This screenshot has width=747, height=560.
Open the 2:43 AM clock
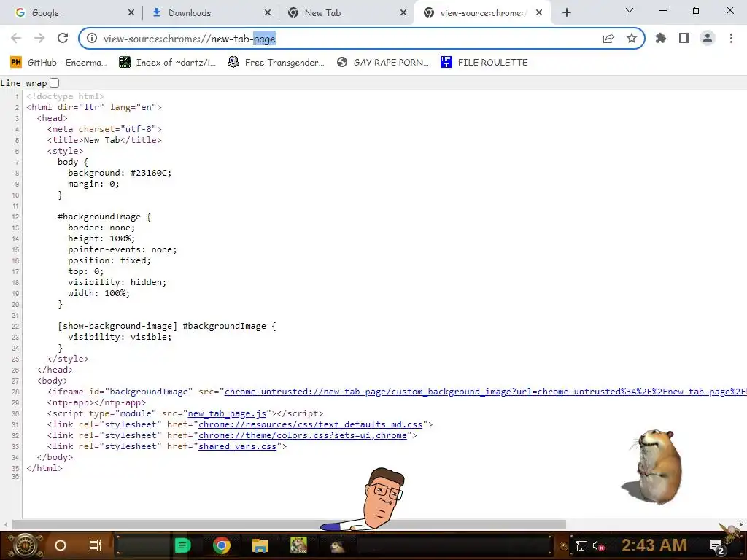[x=654, y=545]
